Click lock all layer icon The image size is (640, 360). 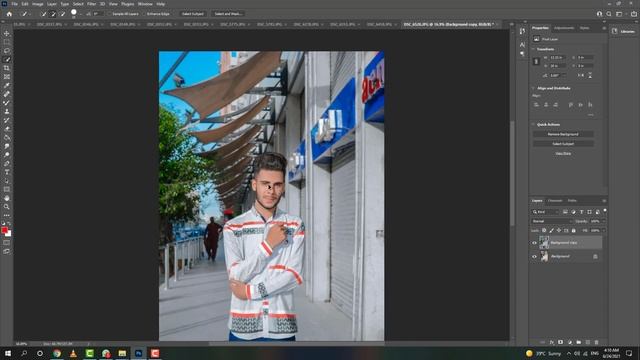[573, 231]
